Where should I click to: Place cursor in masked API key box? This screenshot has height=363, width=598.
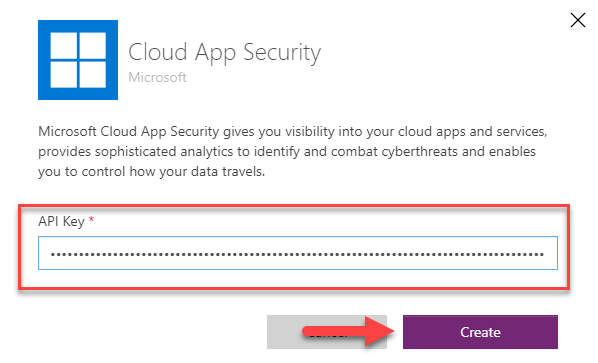[297, 253]
